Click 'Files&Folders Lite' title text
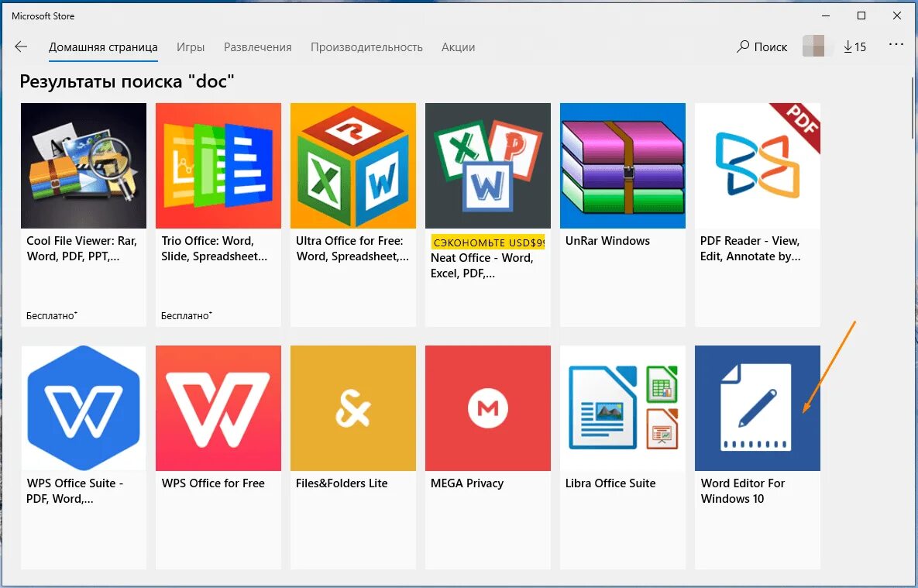This screenshot has height=588, width=918. [342, 483]
